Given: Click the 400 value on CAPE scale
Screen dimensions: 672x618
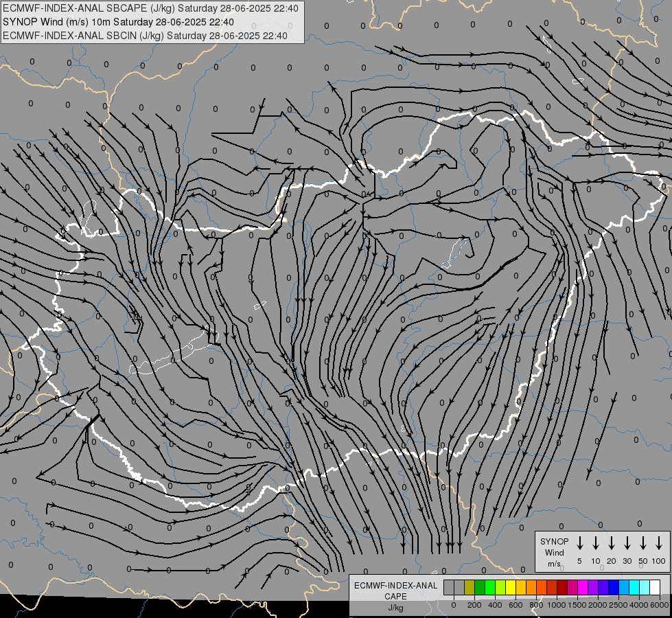Looking at the screenshot, I should [495, 605].
